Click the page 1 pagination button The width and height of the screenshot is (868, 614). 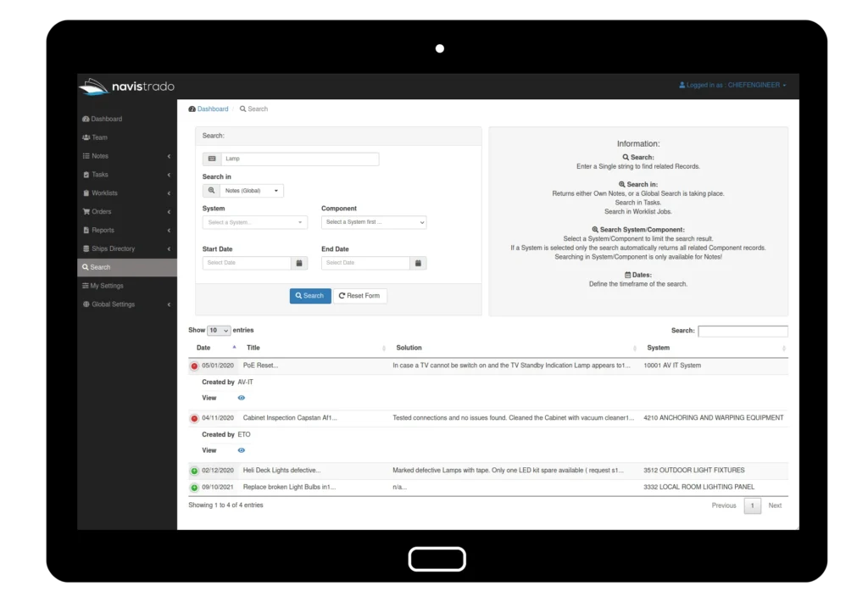tap(753, 505)
